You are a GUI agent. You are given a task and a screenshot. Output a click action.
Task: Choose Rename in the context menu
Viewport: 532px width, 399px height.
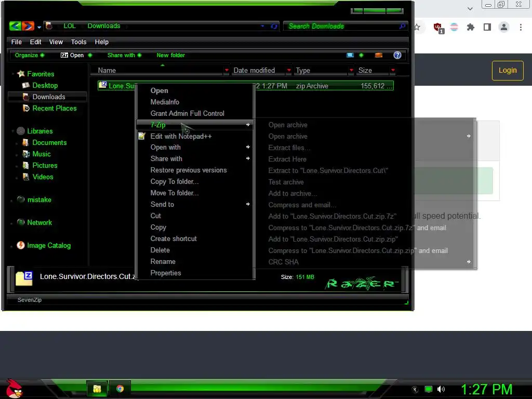pos(163,262)
